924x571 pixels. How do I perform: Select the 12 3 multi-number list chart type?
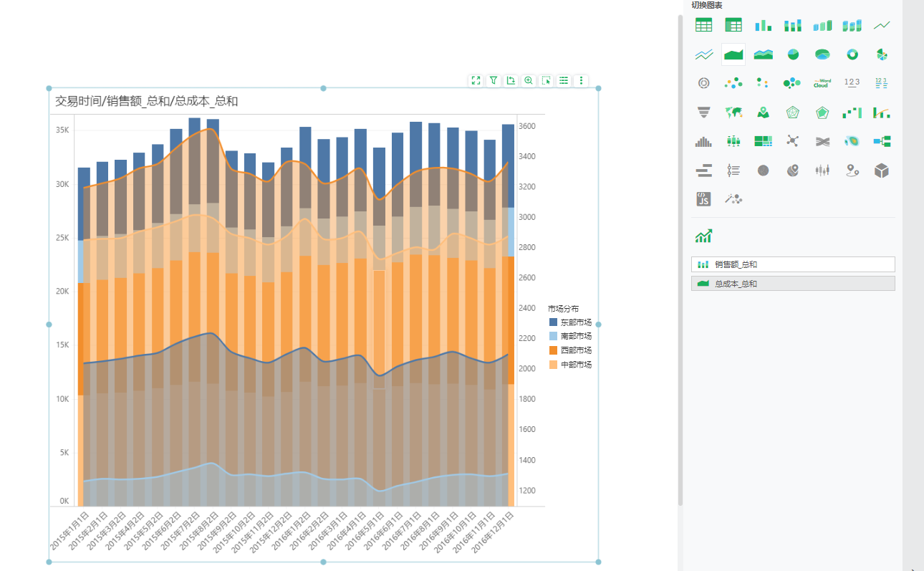[x=882, y=83]
